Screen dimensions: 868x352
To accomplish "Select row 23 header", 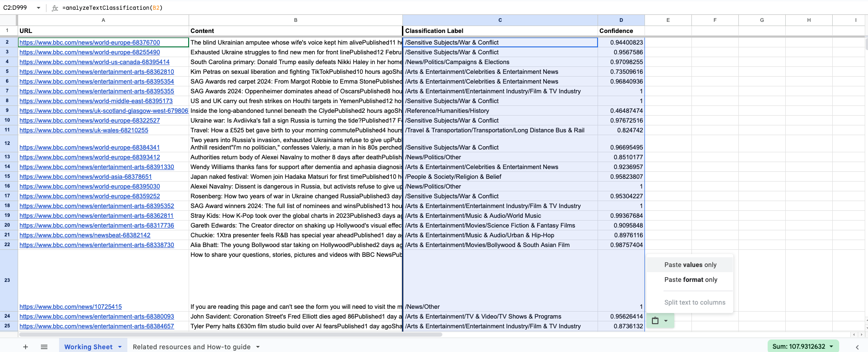I will tap(7, 280).
